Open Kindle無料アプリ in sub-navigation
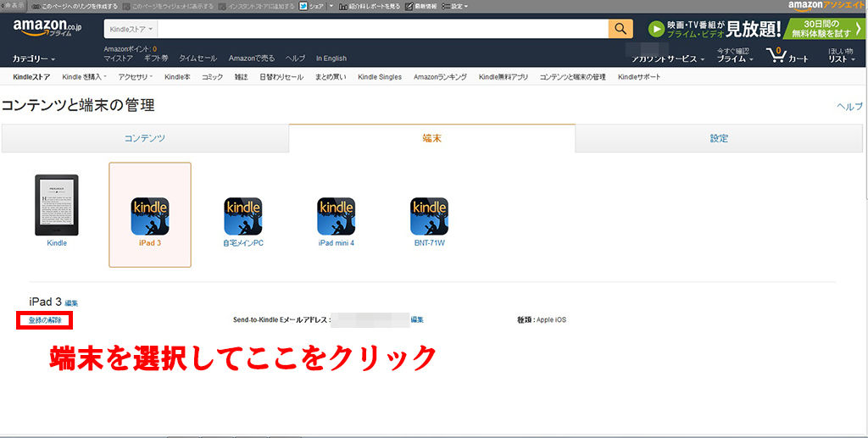The height and width of the screenshot is (438, 868). click(504, 77)
